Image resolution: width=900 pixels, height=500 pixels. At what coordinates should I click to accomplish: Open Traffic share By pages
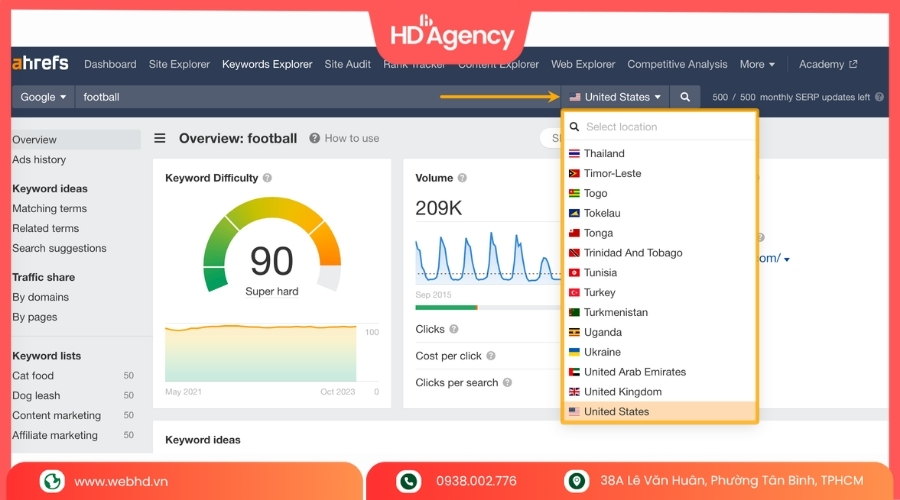[34, 317]
